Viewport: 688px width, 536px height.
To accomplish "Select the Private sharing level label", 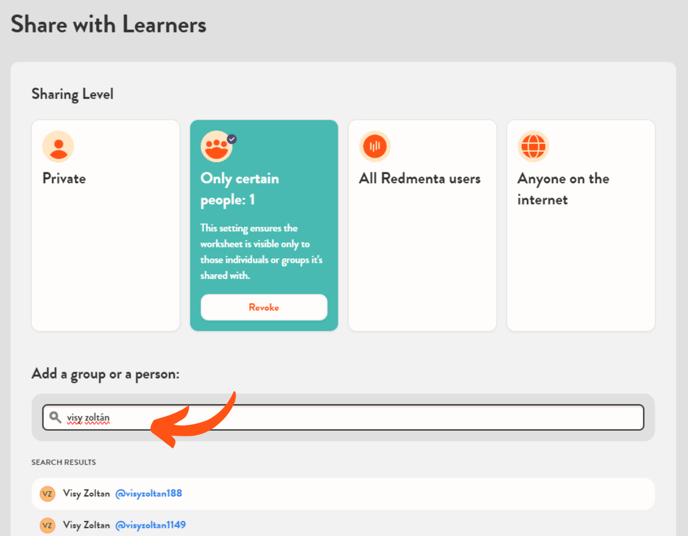I will (64, 179).
